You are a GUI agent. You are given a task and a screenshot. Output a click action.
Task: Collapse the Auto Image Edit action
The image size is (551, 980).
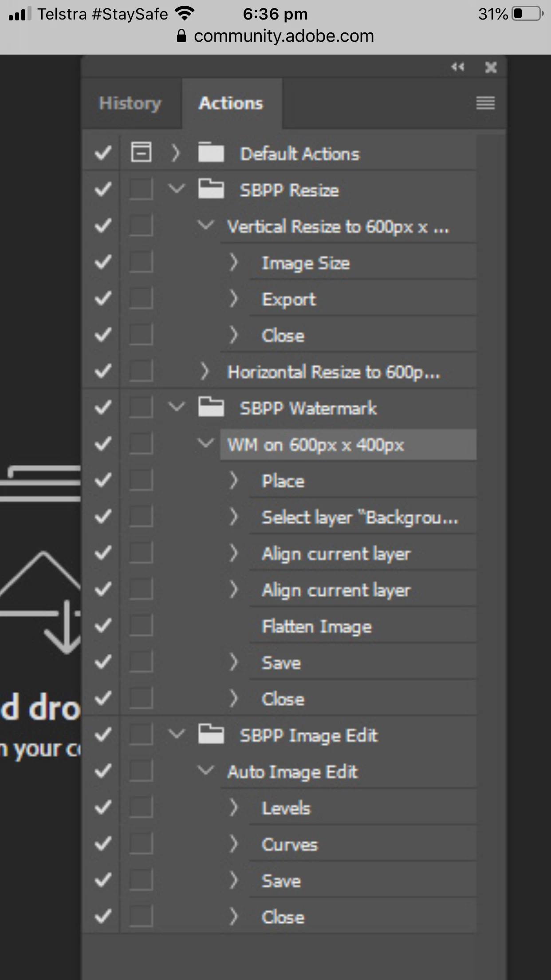tap(205, 770)
